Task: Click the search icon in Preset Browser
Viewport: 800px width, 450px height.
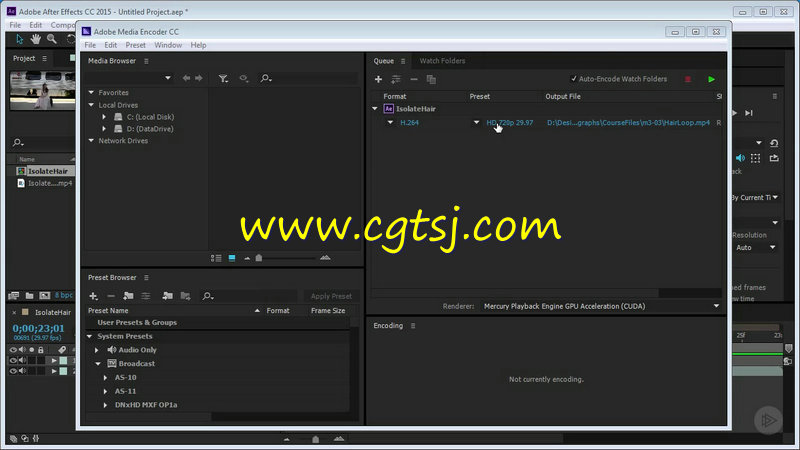Action: click(208, 296)
